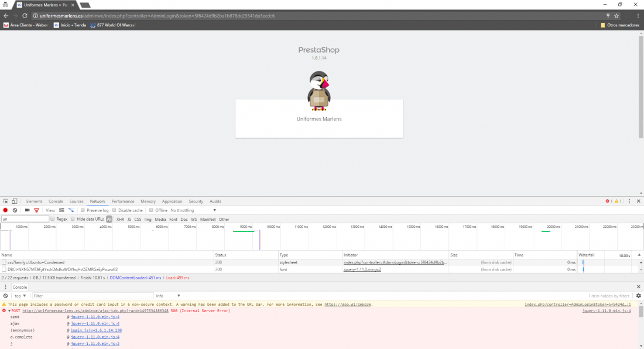Filter requests by CSS type
This screenshot has height=349, width=644.
pyautogui.click(x=138, y=219)
